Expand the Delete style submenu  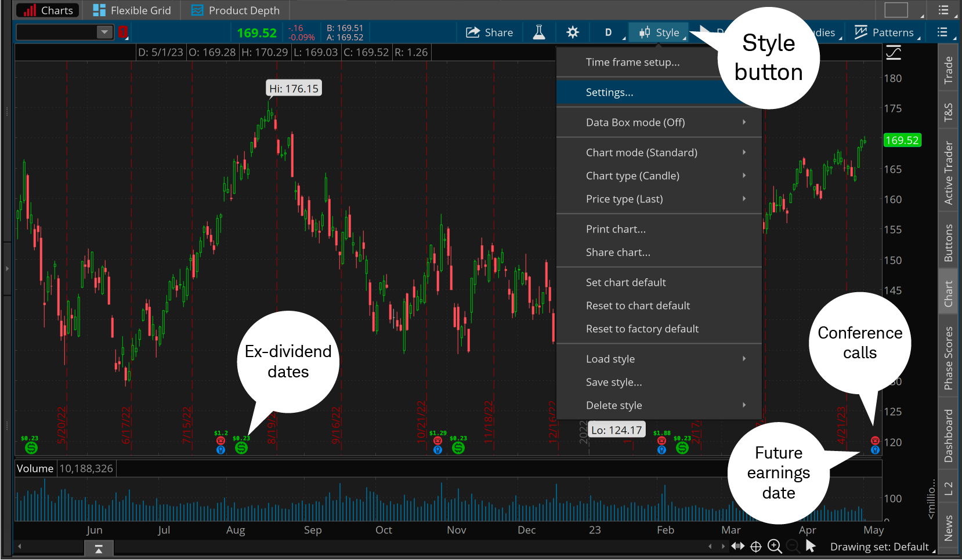point(659,405)
